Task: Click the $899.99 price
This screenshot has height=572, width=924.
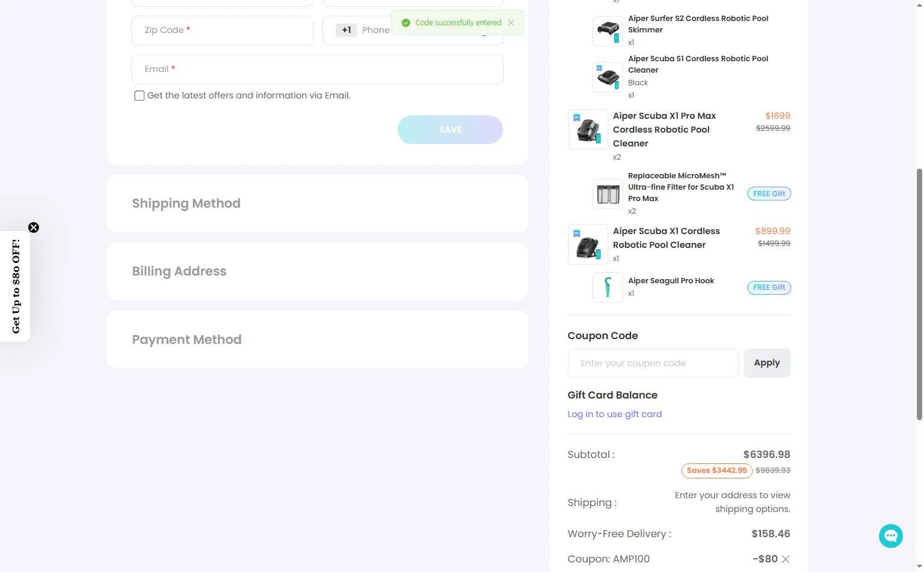Action: [x=773, y=231]
